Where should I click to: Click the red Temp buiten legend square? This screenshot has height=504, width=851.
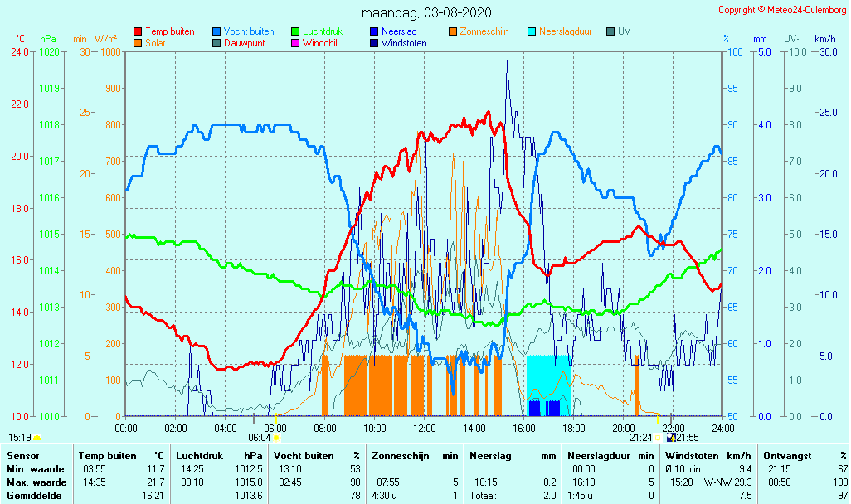[x=138, y=31]
